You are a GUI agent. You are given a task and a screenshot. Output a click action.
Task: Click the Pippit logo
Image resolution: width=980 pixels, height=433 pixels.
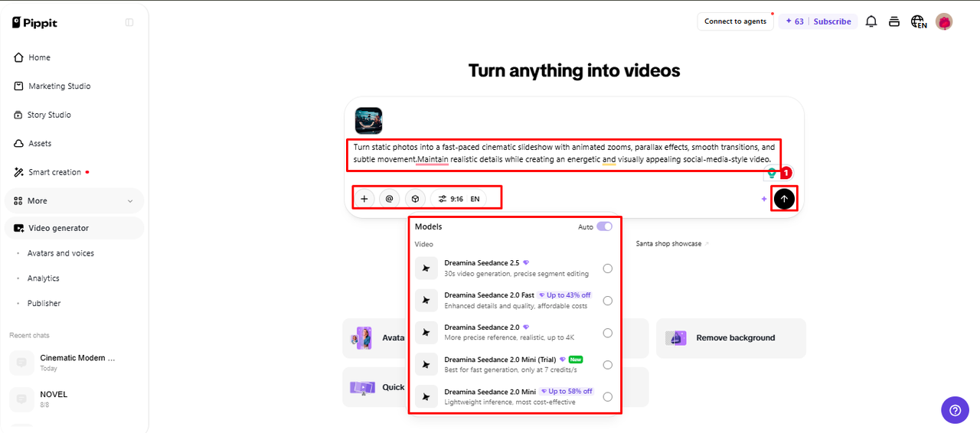tap(34, 23)
